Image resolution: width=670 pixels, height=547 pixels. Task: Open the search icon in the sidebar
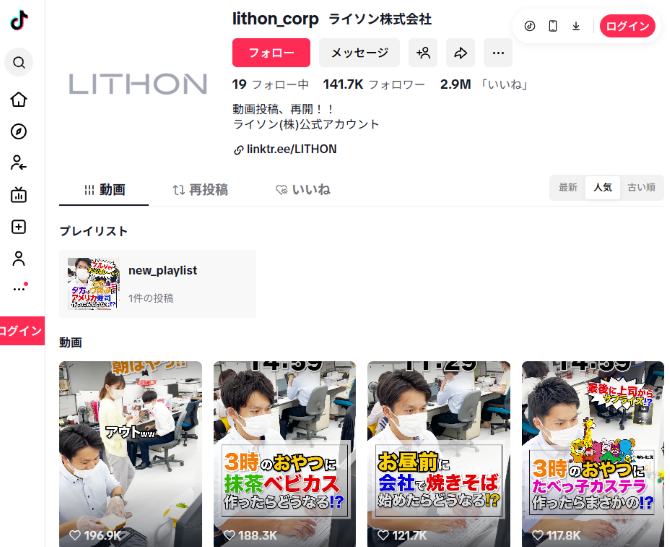pyautogui.click(x=19, y=63)
